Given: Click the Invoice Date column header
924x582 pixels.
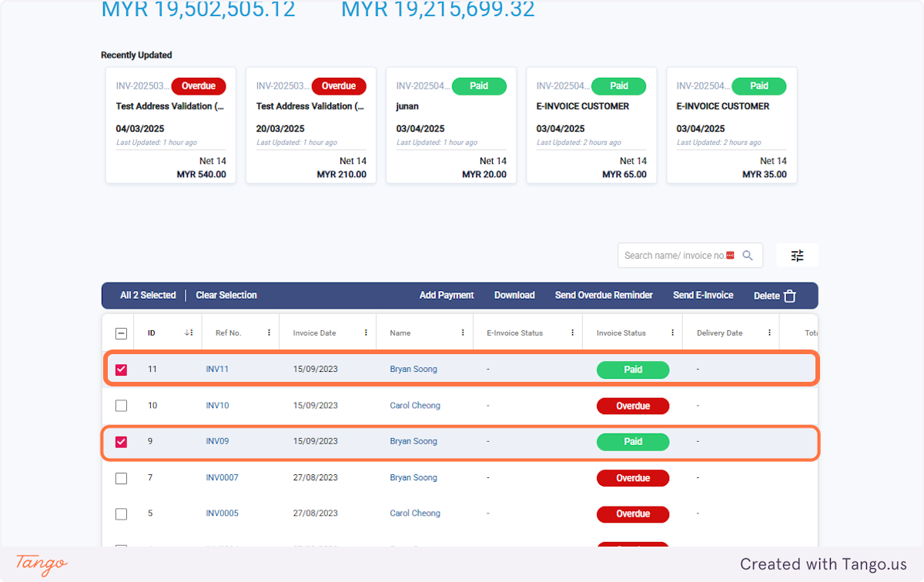Looking at the screenshot, I should tap(314, 333).
